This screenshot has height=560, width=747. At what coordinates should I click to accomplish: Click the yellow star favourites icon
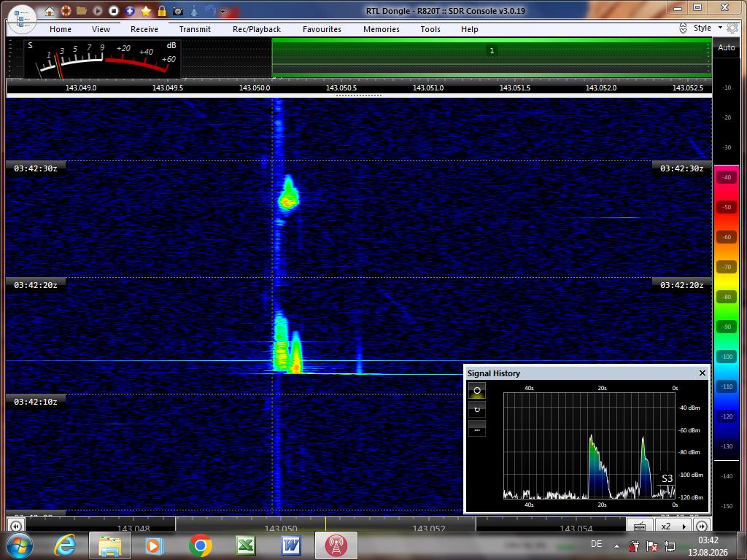pos(146,10)
